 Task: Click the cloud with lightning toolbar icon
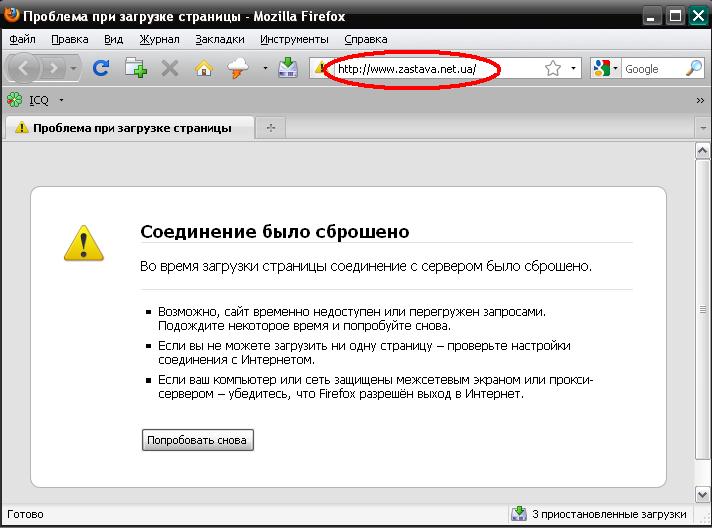point(238,68)
